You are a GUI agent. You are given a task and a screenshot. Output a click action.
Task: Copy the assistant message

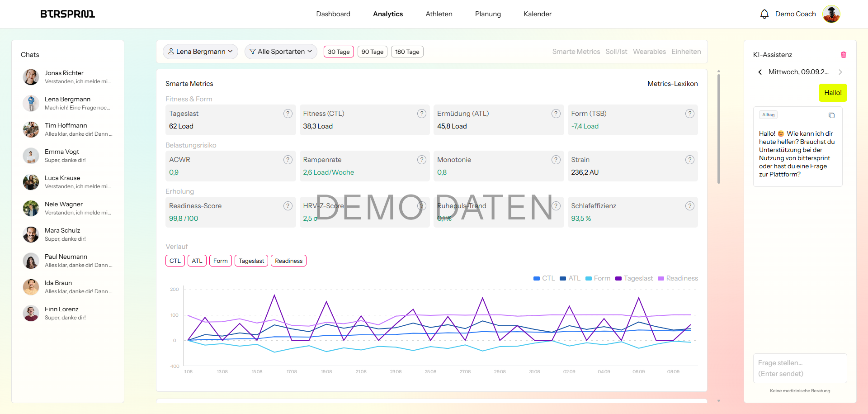coord(831,115)
